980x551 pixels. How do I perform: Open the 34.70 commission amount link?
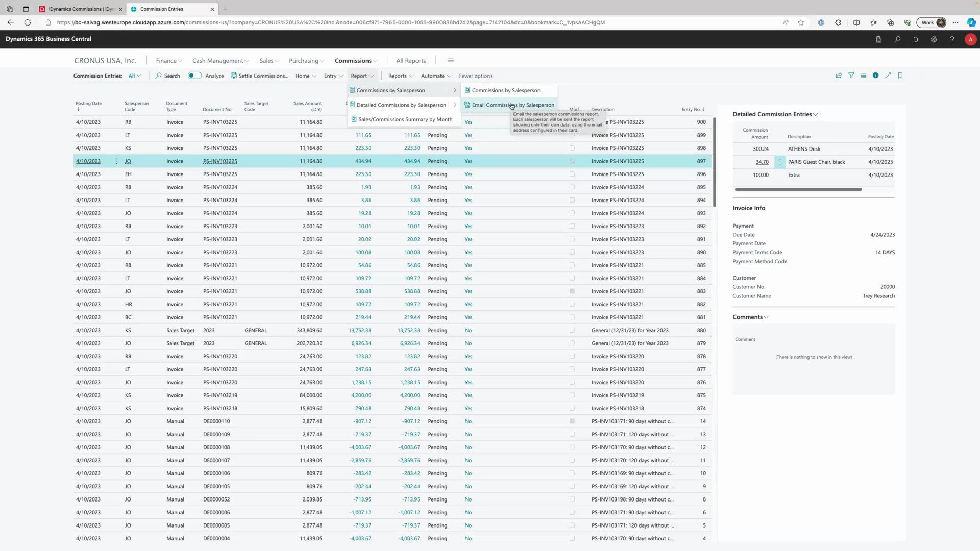pos(762,162)
